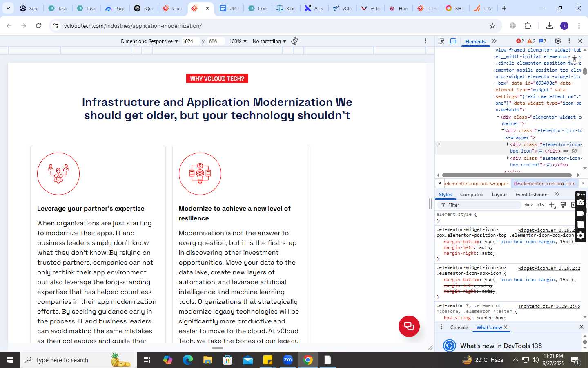Screen dimensions: 588x368
Task: Open the red chat bubble widget
Action: (409, 326)
